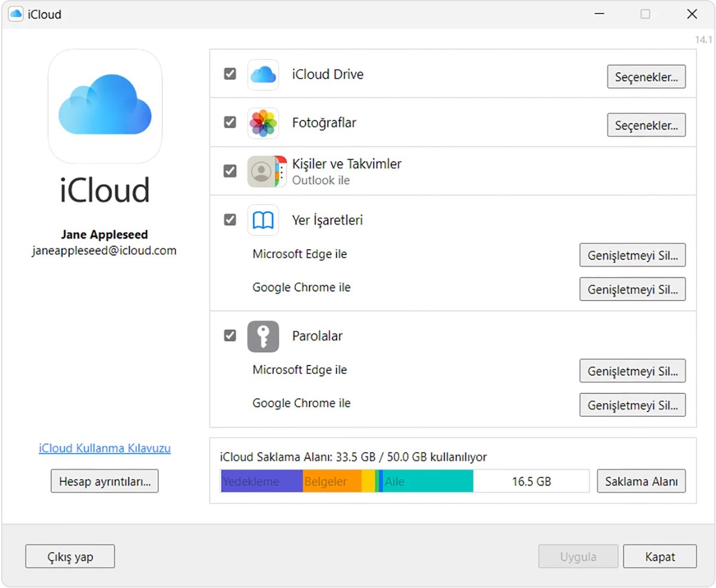Click the Fotoğraflar label
Screen dimensions: 716x588
(x=324, y=123)
